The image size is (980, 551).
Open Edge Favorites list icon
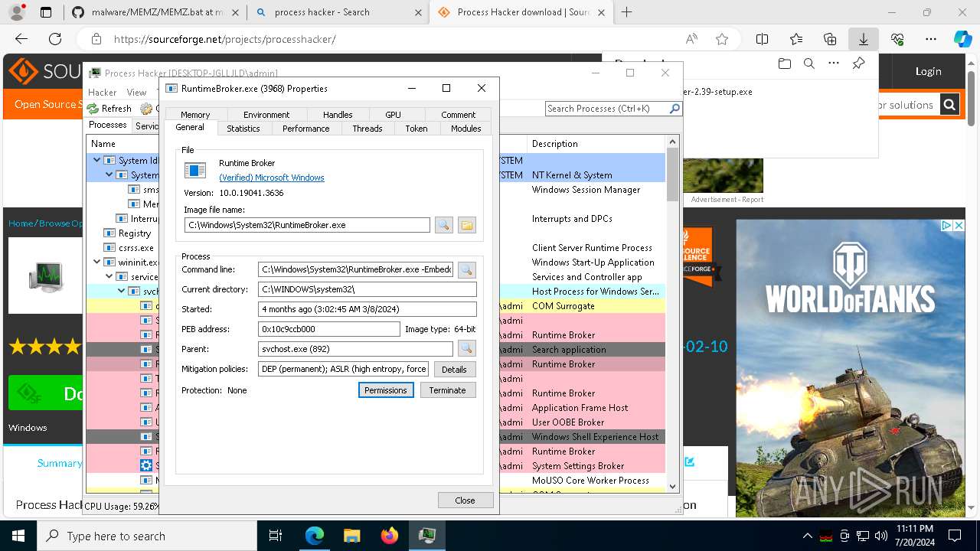pyautogui.click(x=796, y=39)
